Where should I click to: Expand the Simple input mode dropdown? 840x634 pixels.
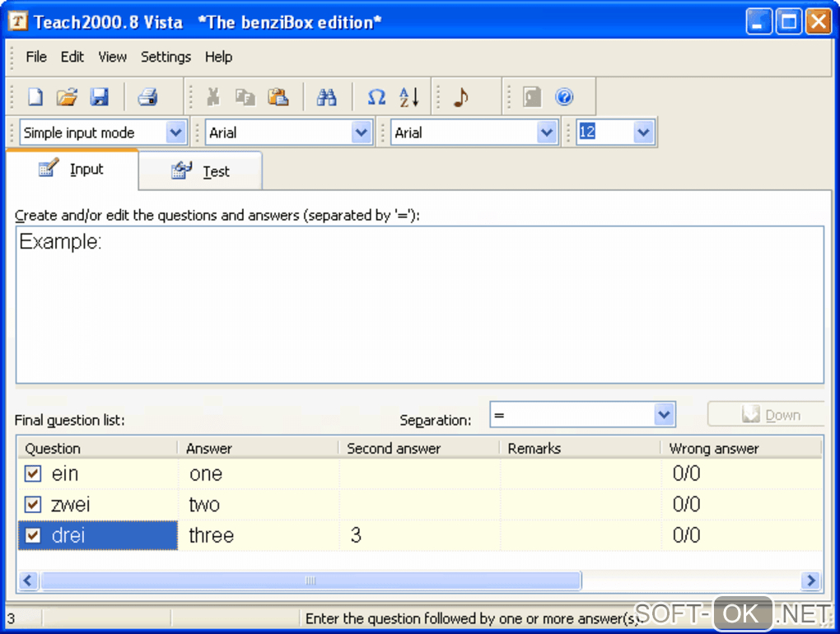(175, 133)
